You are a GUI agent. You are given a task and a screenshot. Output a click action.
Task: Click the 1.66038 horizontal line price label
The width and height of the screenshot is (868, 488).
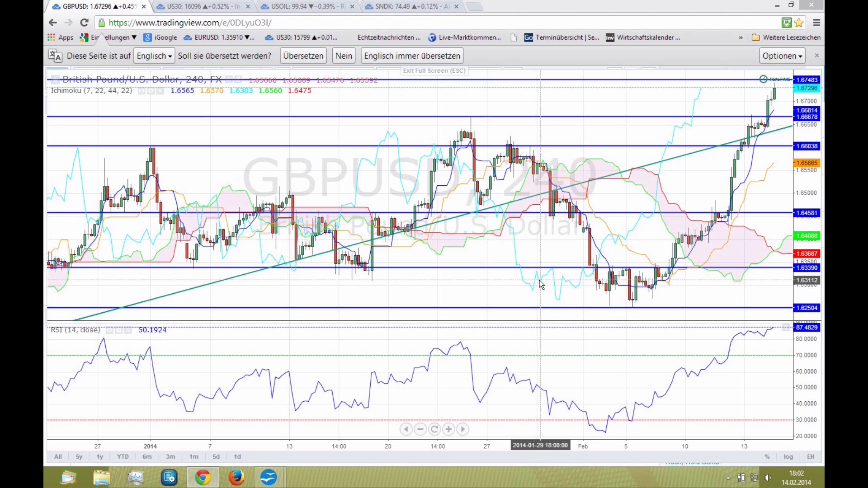(x=807, y=146)
